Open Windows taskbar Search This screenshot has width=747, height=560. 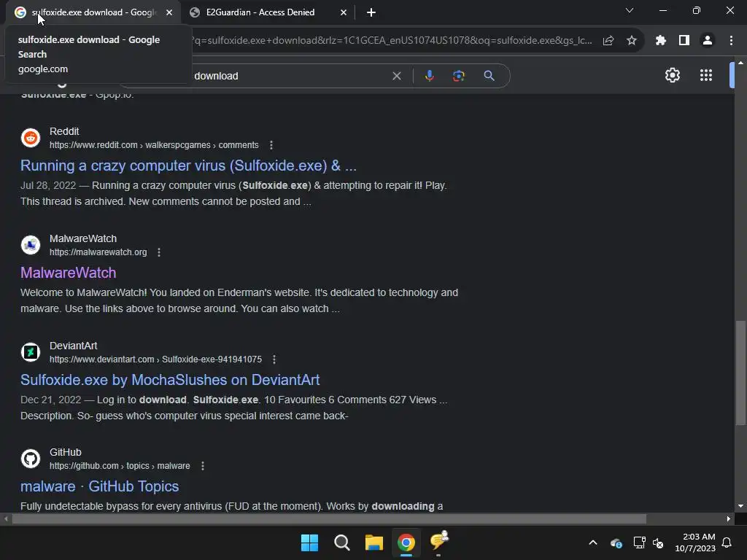pos(342,542)
